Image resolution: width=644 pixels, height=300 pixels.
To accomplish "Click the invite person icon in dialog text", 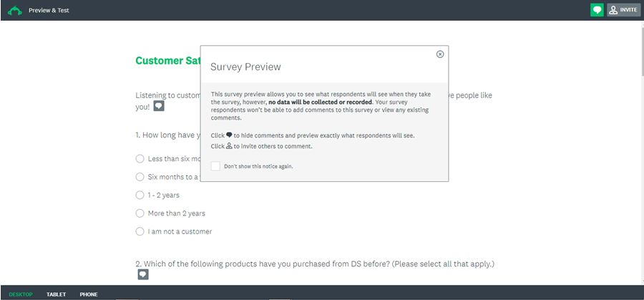I will pos(229,145).
